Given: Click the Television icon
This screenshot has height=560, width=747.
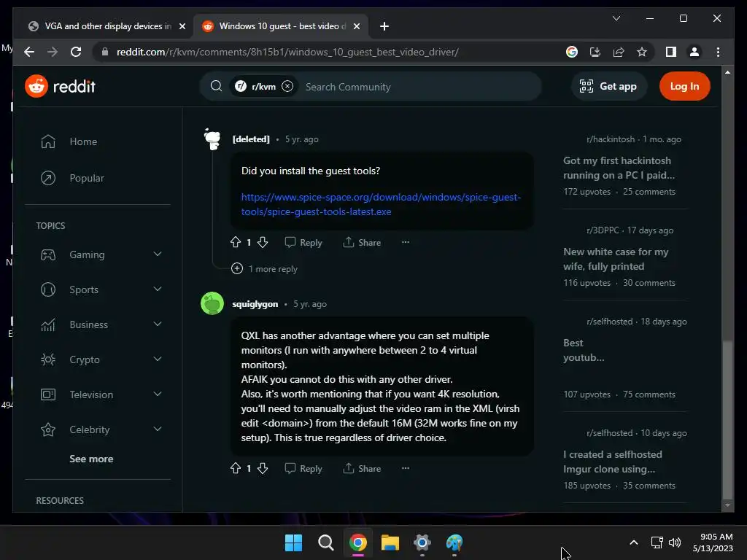Looking at the screenshot, I should click(x=47, y=394).
